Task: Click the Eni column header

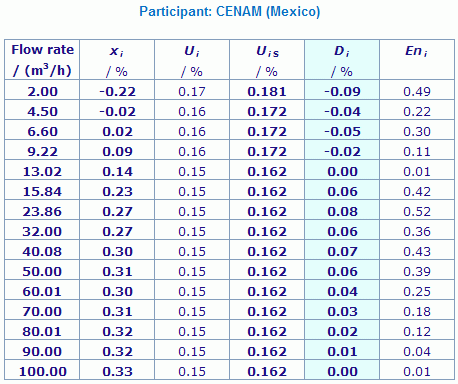Action: point(417,60)
